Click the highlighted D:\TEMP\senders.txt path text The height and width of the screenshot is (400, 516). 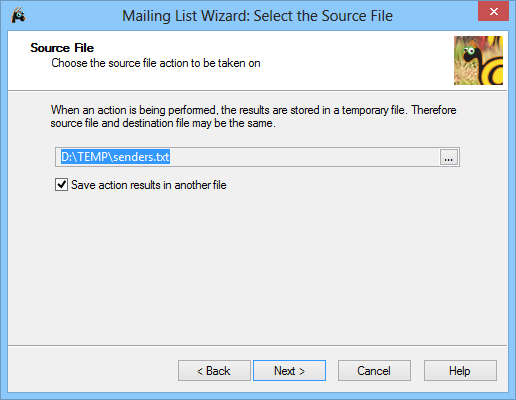pyautogui.click(x=115, y=157)
